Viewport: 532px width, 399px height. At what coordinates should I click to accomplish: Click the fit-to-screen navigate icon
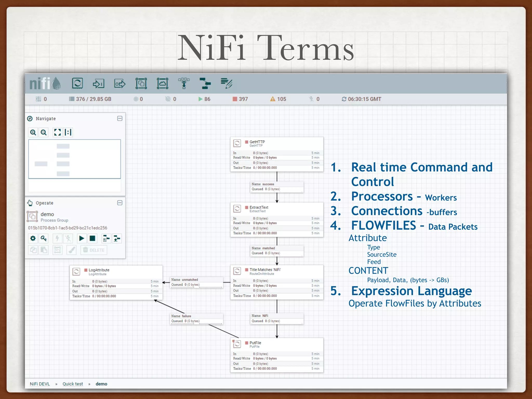[x=57, y=132]
